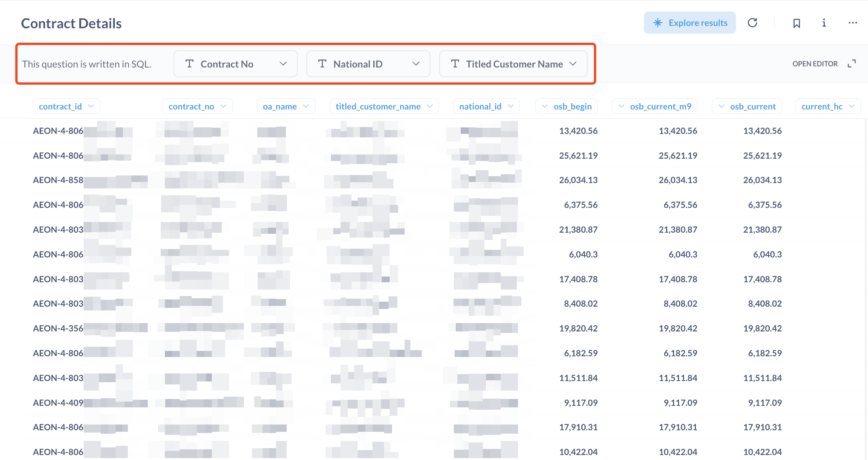Open the info details icon
The height and width of the screenshot is (460, 868).
[x=824, y=23]
